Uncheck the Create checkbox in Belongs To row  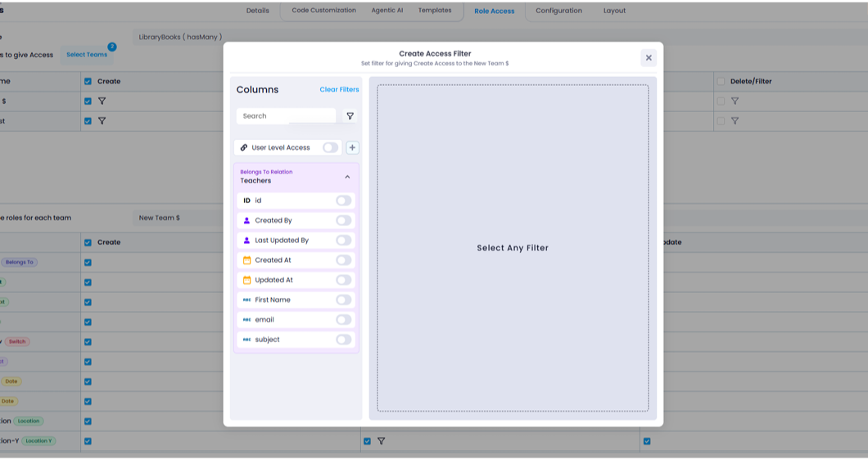88,263
